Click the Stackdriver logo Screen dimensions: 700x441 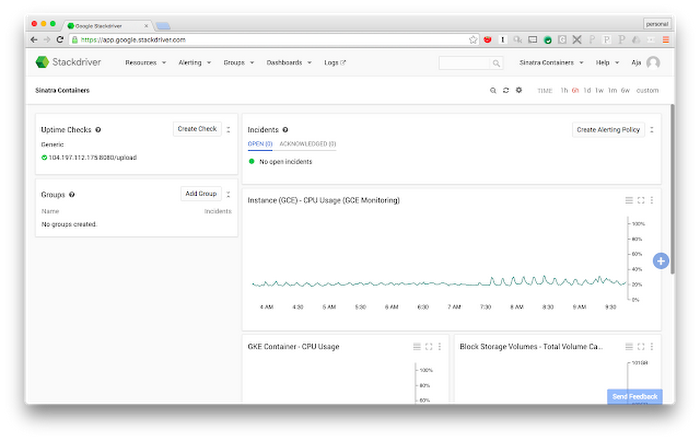68,62
